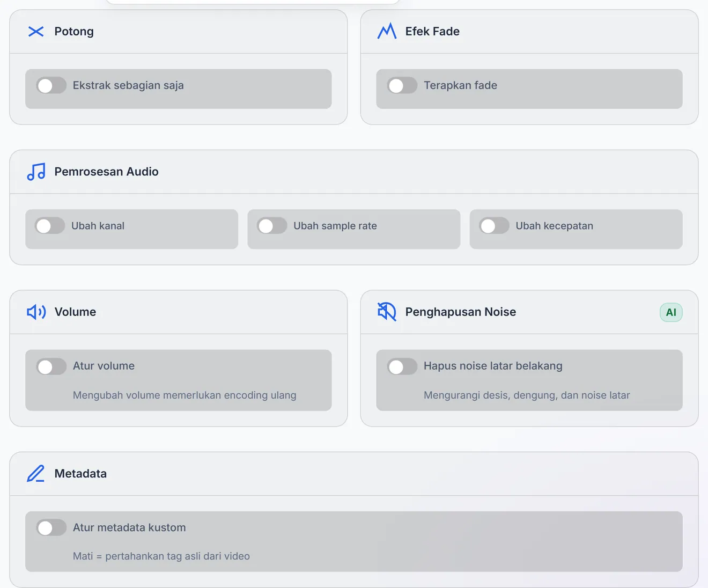The image size is (708, 588).
Task: Click the pencil icon beside Metadata
Action: point(36,474)
